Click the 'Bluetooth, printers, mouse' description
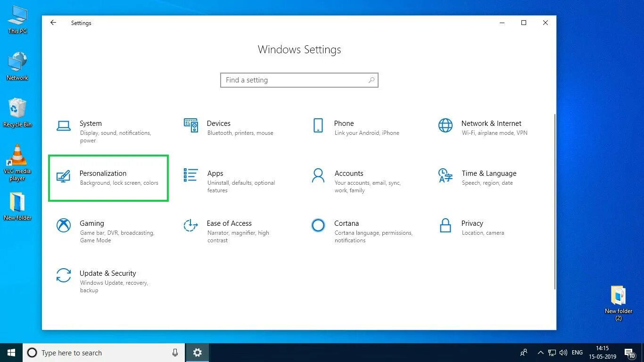This screenshot has height=362, width=644. (x=240, y=133)
